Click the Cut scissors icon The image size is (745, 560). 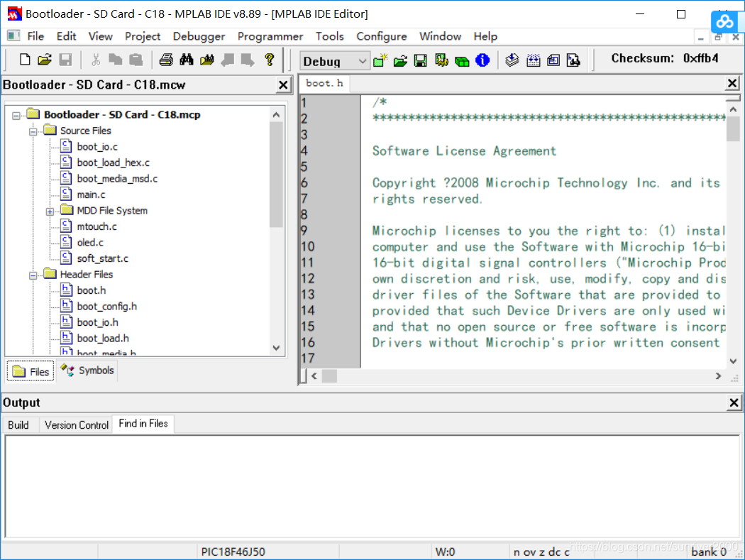96,60
